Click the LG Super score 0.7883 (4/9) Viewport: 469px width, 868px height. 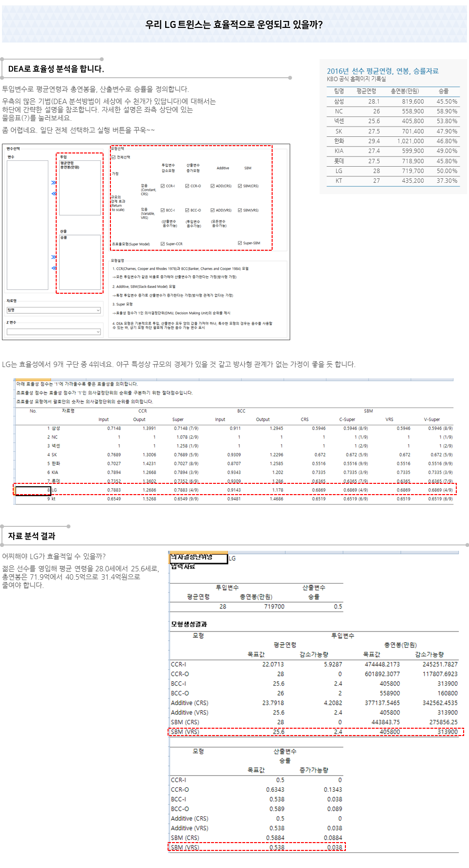(x=186, y=490)
